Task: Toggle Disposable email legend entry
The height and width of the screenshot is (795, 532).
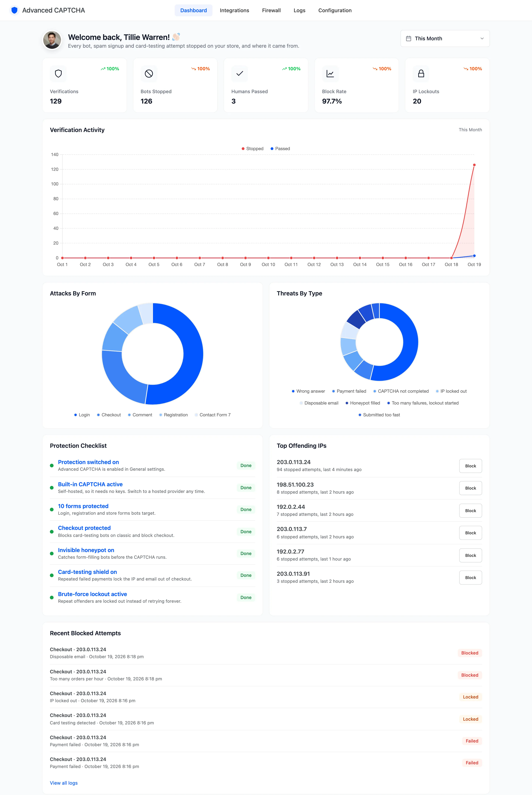Action: point(319,403)
